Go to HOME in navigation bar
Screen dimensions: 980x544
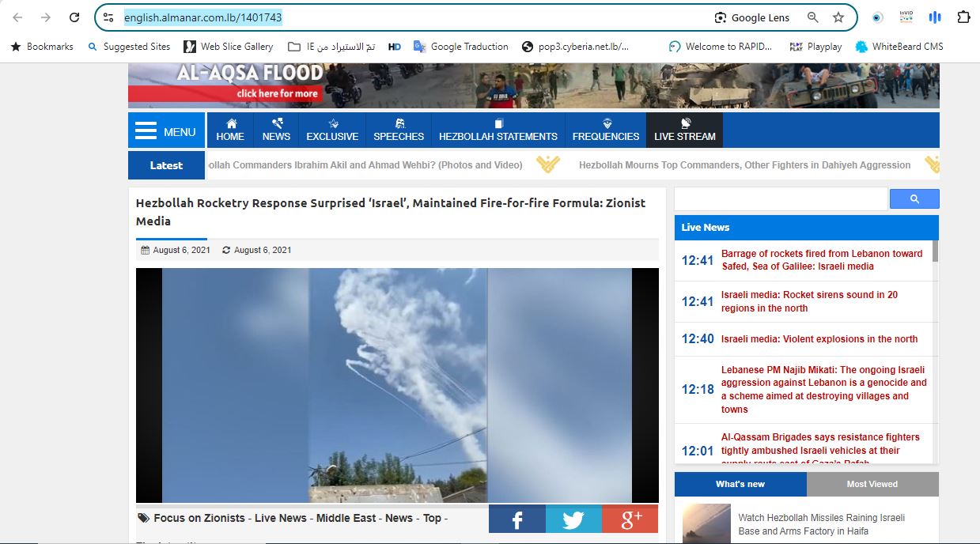[x=230, y=130]
